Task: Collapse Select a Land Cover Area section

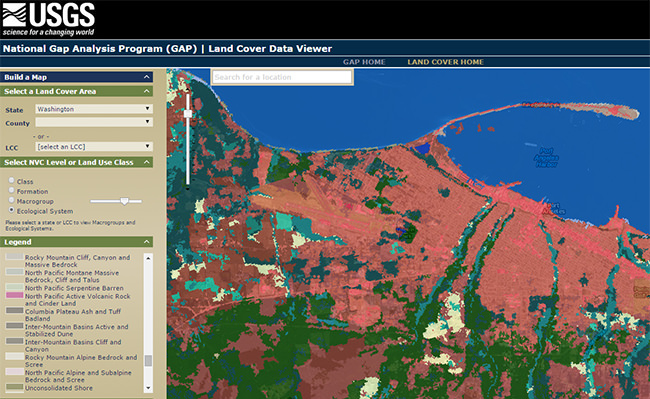Action: pyautogui.click(x=147, y=91)
